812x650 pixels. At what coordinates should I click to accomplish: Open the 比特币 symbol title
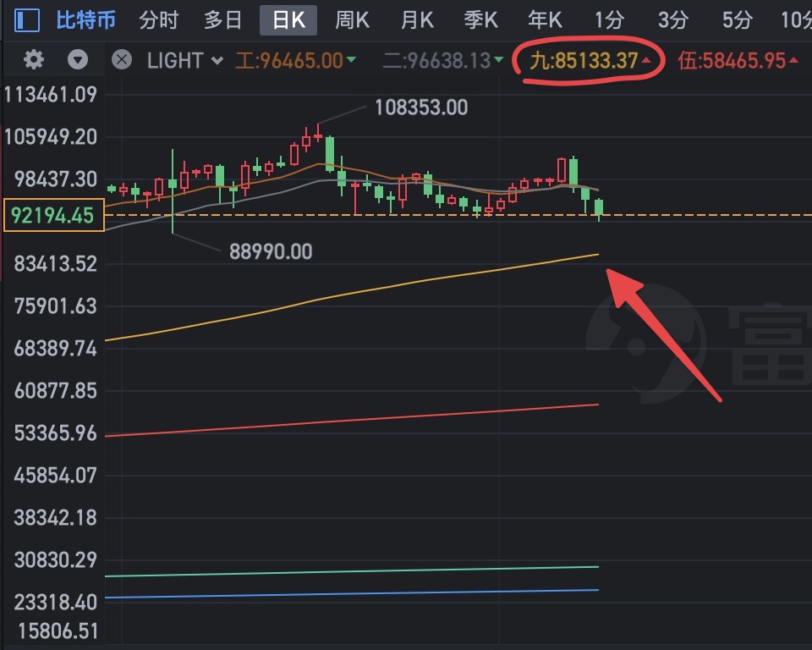click(86, 20)
